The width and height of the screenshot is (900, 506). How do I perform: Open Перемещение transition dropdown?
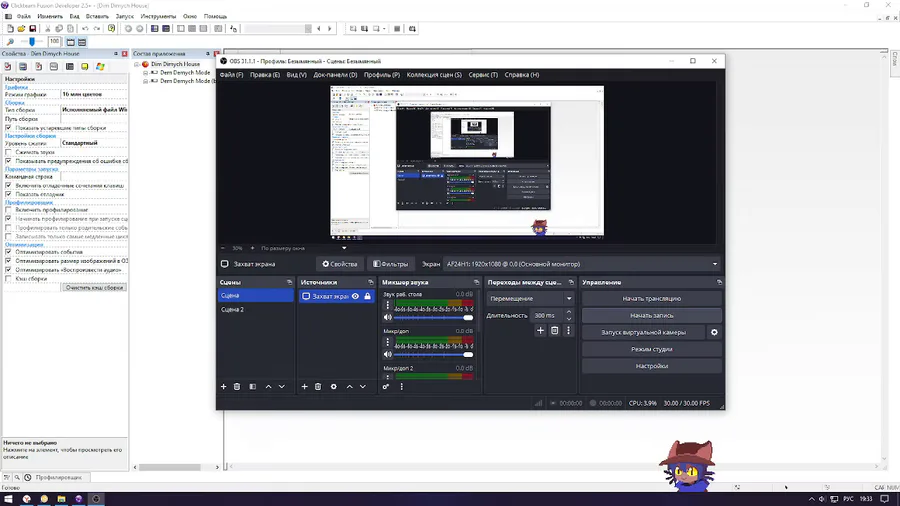click(x=530, y=298)
